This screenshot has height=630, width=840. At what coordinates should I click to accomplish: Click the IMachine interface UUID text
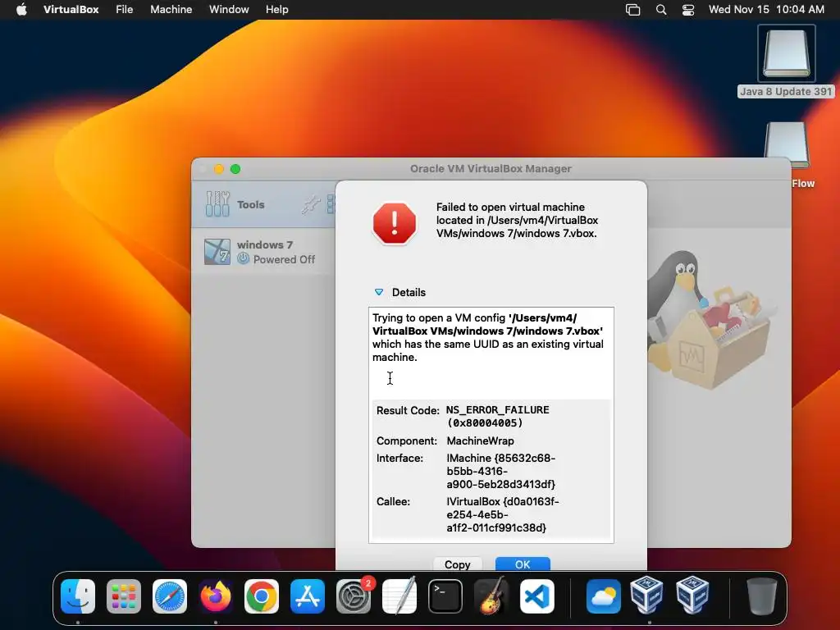pos(501,471)
